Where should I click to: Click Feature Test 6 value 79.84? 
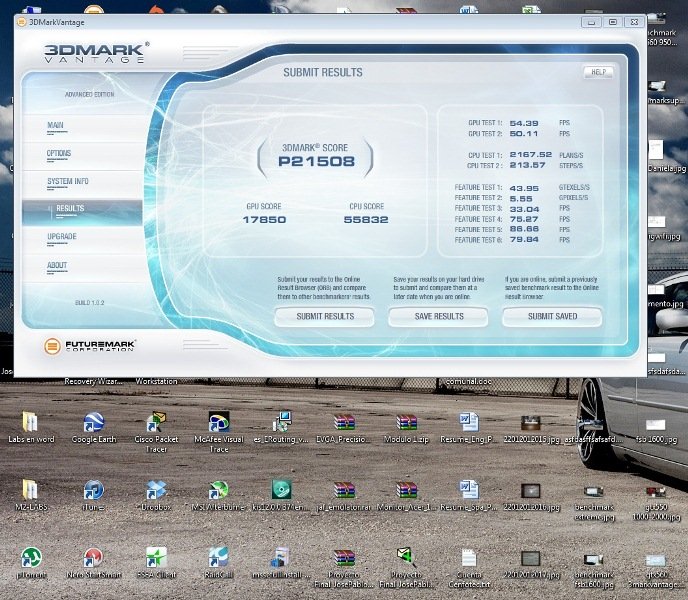click(524, 240)
